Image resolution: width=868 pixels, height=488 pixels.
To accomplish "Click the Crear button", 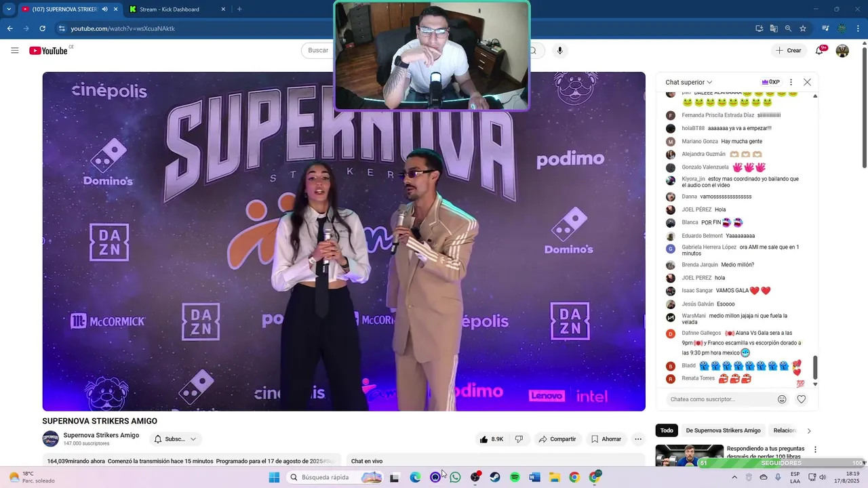I will [x=789, y=50].
